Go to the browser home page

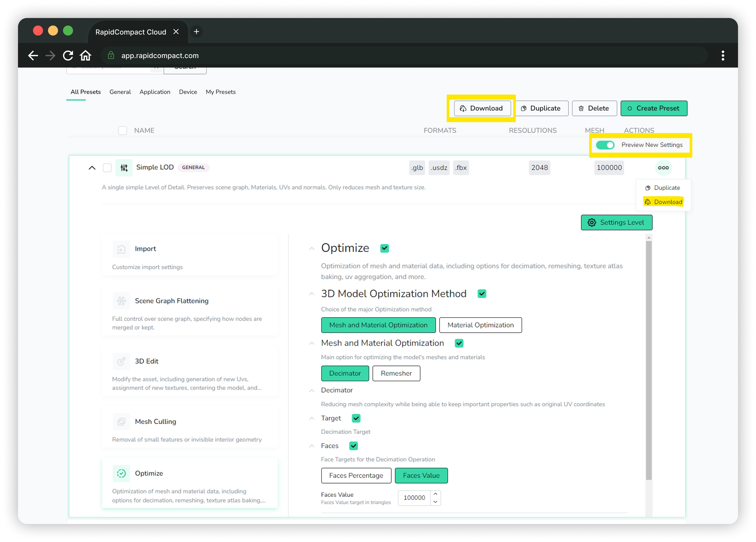point(86,55)
